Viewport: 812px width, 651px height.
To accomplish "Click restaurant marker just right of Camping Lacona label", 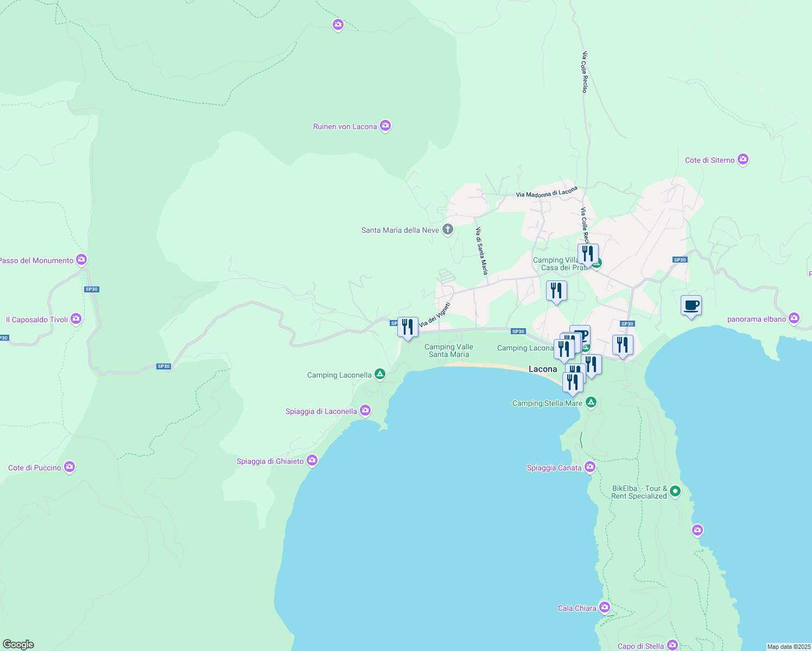I will [x=564, y=350].
